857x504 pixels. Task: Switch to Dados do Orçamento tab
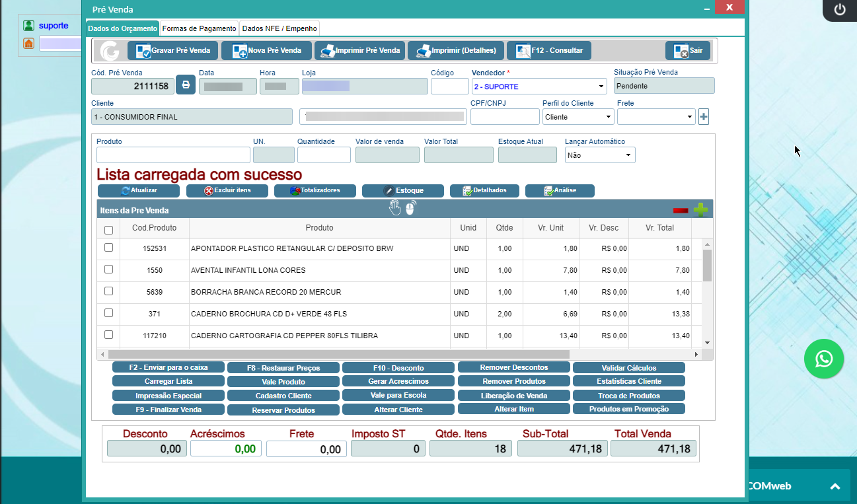(x=122, y=28)
